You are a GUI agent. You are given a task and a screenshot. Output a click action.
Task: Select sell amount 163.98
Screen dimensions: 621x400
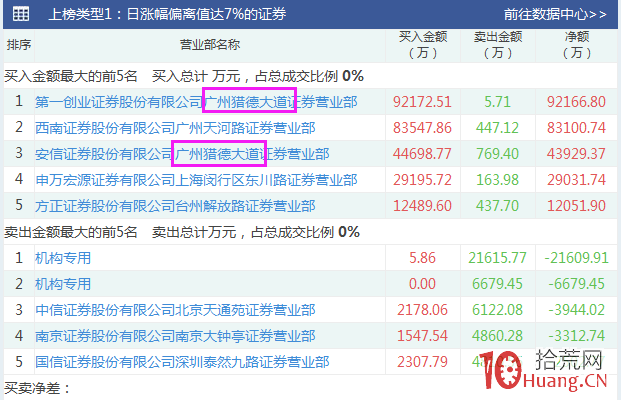coord(497,180)
